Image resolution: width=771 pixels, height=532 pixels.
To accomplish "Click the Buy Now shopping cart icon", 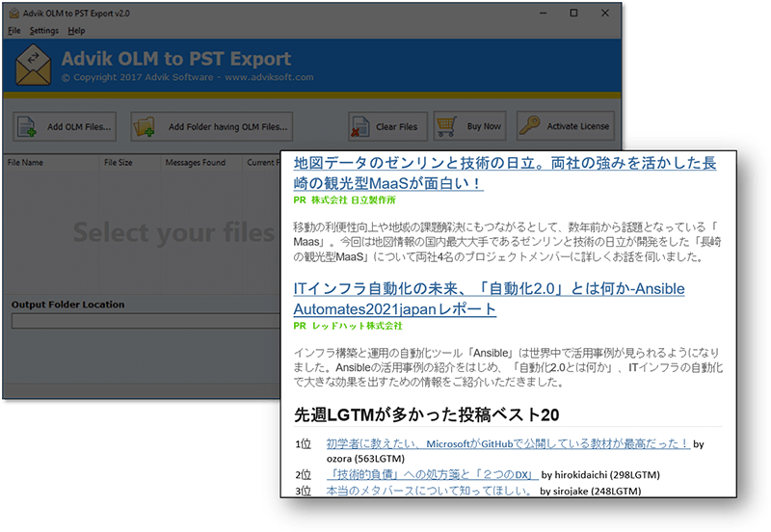I will pyautogui.click(x=446, y=126).
